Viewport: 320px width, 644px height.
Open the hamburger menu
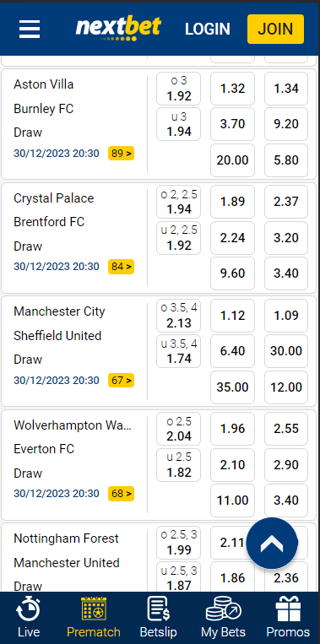30,30
